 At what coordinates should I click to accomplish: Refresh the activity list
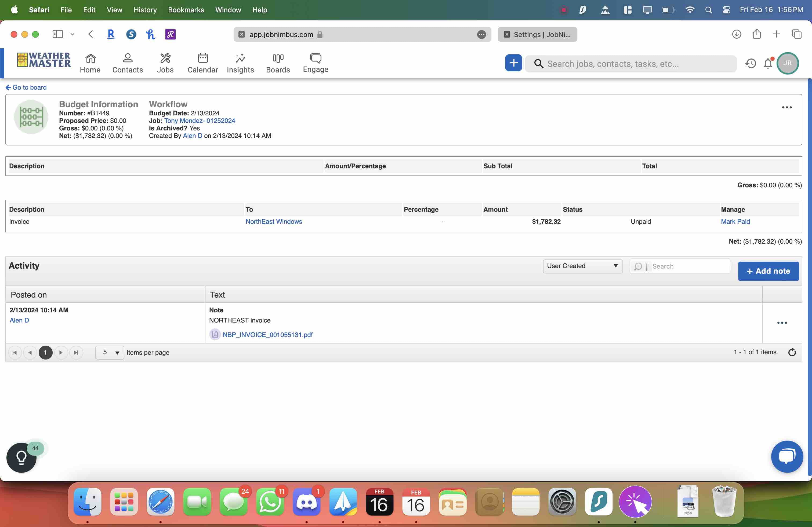pos(792,352)
